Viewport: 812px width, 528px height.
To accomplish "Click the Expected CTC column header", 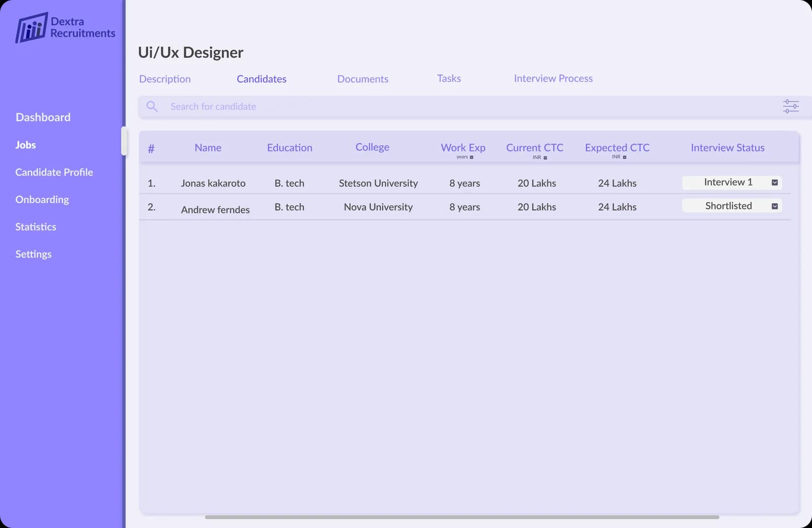I will click(x=617, y=148).
